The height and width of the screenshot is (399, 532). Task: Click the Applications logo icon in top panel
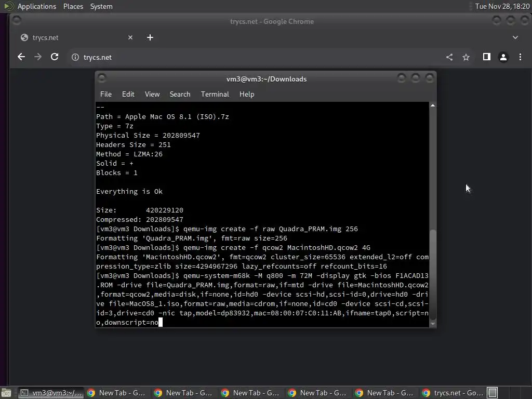tap(8, 6)
